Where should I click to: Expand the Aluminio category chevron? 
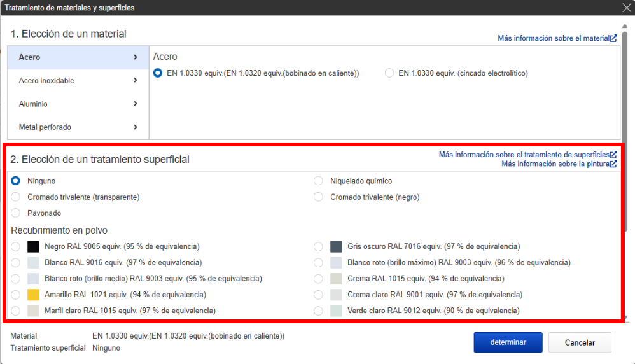point(136,104)
